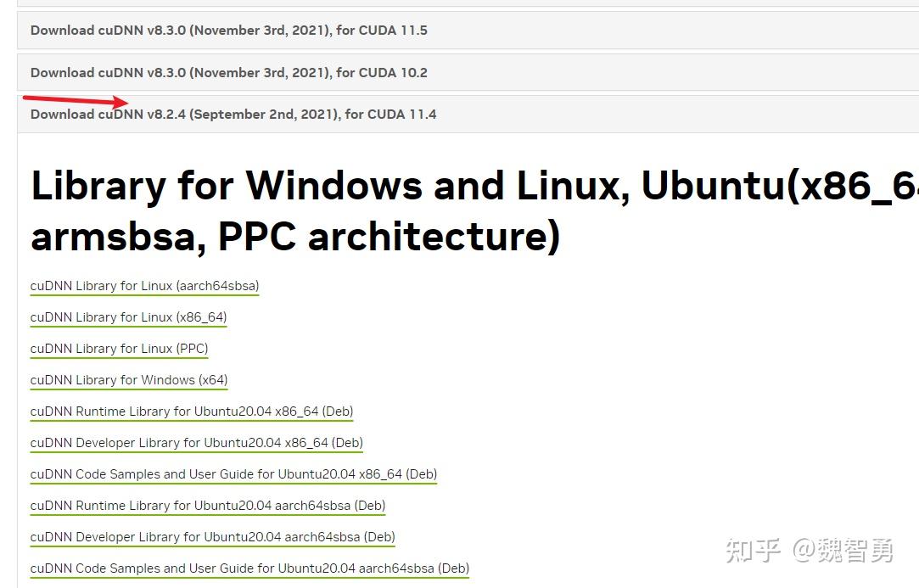This screenshot has height=588, width=919.
Task: Expand the cuDNN v8.3.0 CUDA 11.5 section
Action: tap(229, 30)
